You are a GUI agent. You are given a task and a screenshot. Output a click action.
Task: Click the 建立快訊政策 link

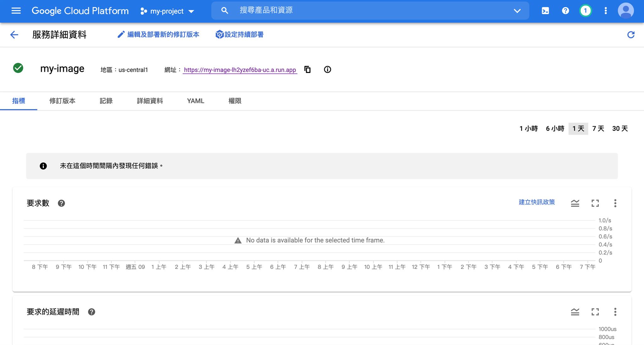point(536,202)
